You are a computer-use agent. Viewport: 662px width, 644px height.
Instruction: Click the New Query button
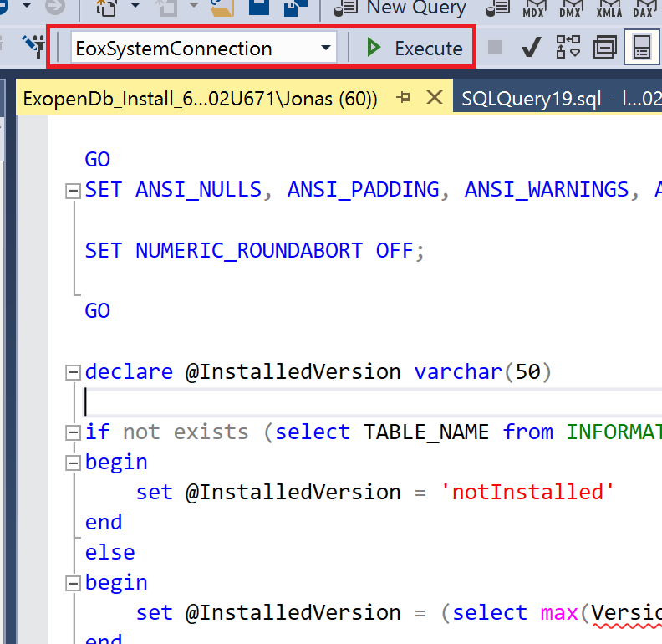click(401, 8)
